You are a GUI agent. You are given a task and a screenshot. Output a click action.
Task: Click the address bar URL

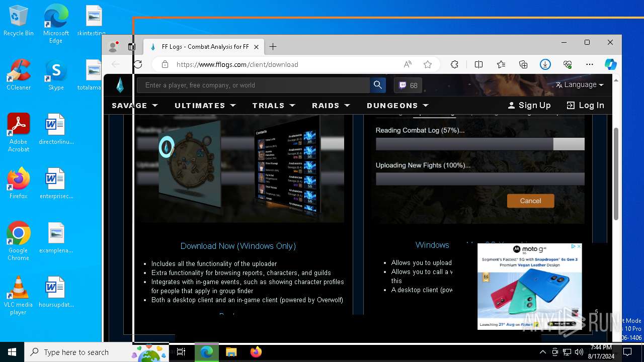pos(237,64)
